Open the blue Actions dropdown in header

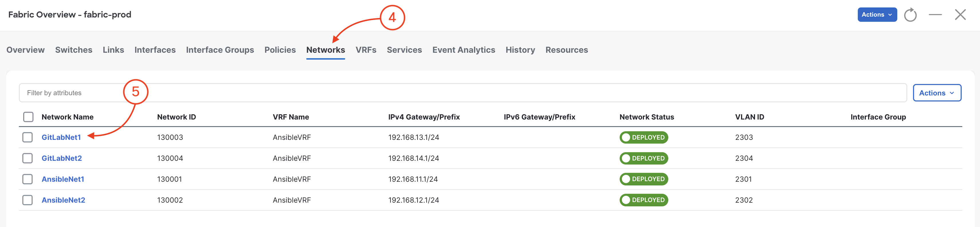[877, 14]
